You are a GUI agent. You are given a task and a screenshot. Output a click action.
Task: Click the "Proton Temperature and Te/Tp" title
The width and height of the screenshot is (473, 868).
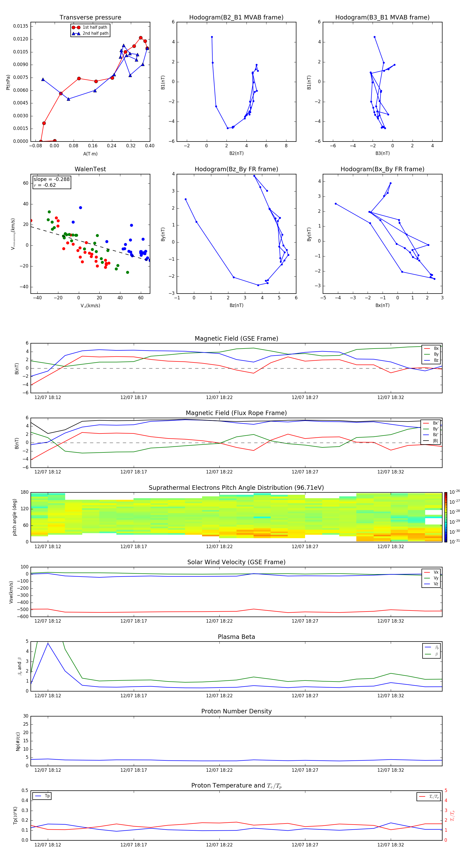tap(236, 786)
